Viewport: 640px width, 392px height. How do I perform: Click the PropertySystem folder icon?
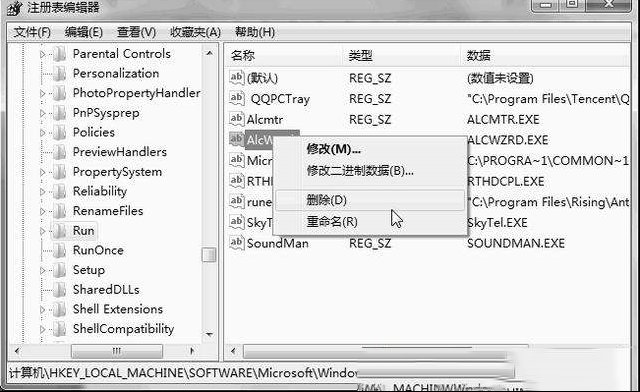(x=60, y=172)
